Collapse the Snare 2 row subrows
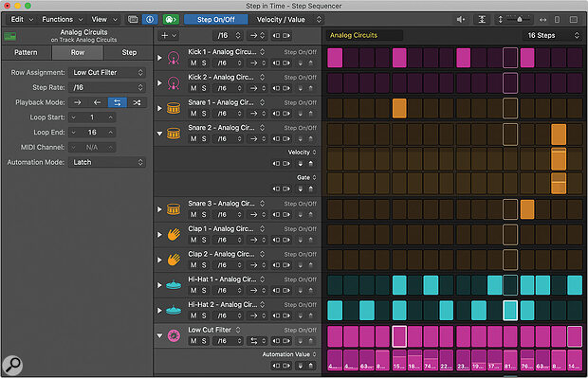This screenshot has width=588, height=378. coord(159,134)
